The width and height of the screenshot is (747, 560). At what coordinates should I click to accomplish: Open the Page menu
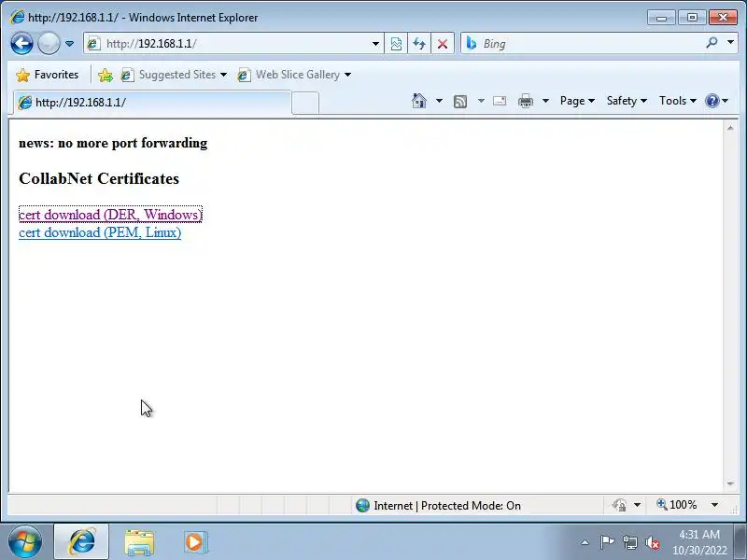[577, 101]
